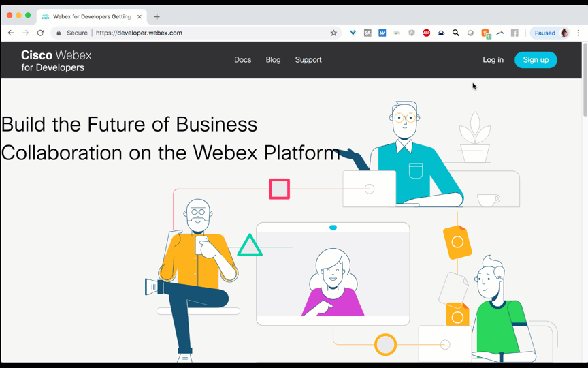Select the Webex for Developers Getting tab
This screenshot has width=588, height=368.
pyautogui.click(x=92, y=16)
